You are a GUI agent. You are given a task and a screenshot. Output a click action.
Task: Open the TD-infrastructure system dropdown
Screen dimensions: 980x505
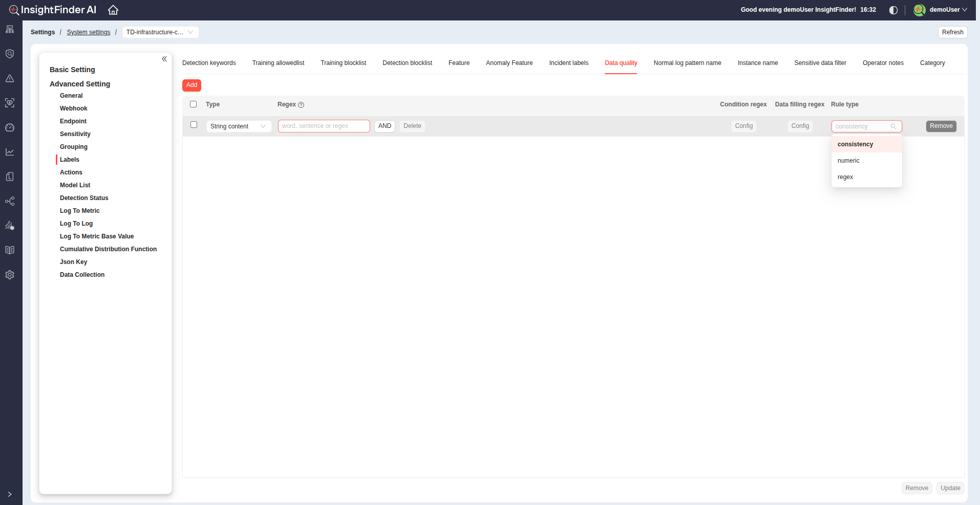(x=160, y=32)
